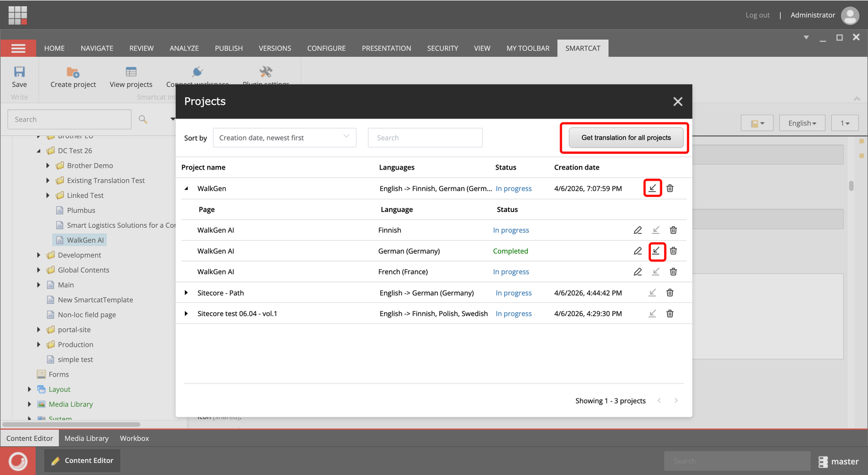Expand the Media Library tree node
The height and width of the screenshot is (475, 868).
(30, 404)
